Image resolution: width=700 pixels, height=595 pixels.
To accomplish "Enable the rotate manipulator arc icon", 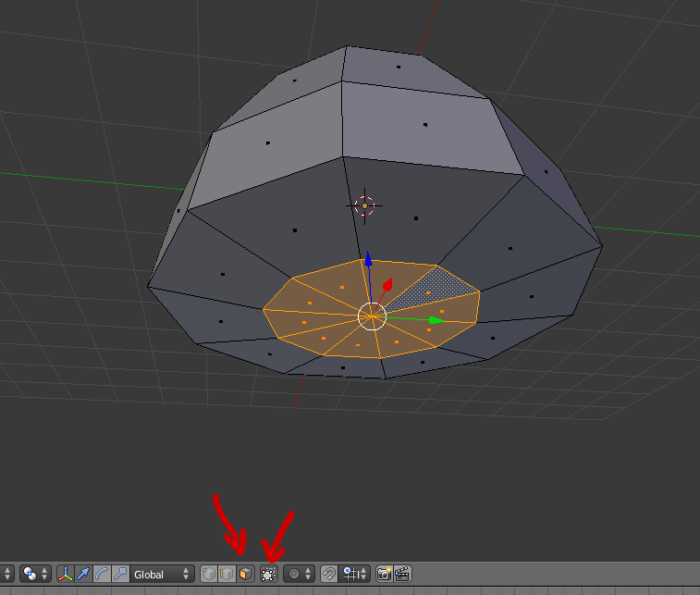I will coord(103,574).
